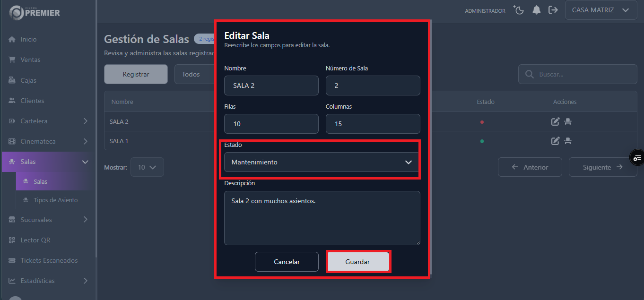Viewport: 644px width, 300px height.
Task: Collapse the Salas sidebar section chevron
Action: click(85, 162)
